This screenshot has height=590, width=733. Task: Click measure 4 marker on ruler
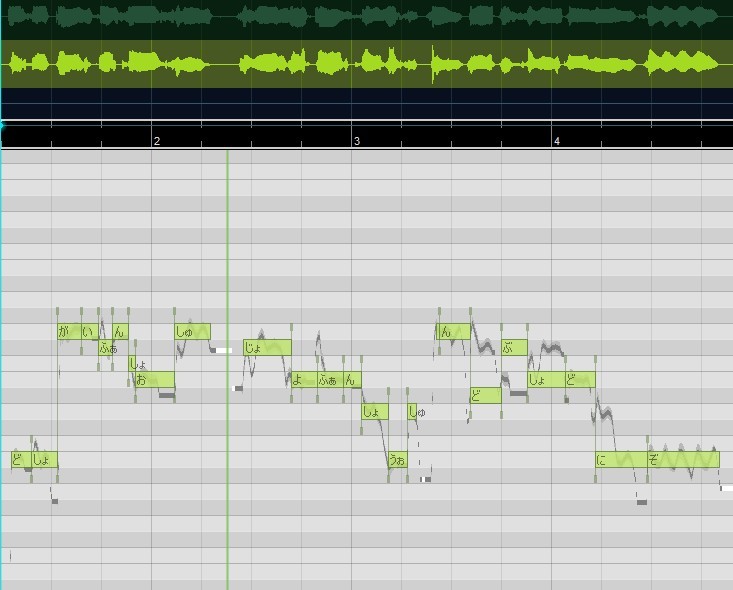tap(557, 141)
